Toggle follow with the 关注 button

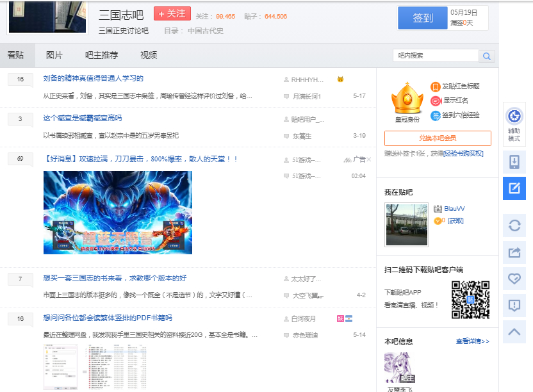tap(172, 14)
